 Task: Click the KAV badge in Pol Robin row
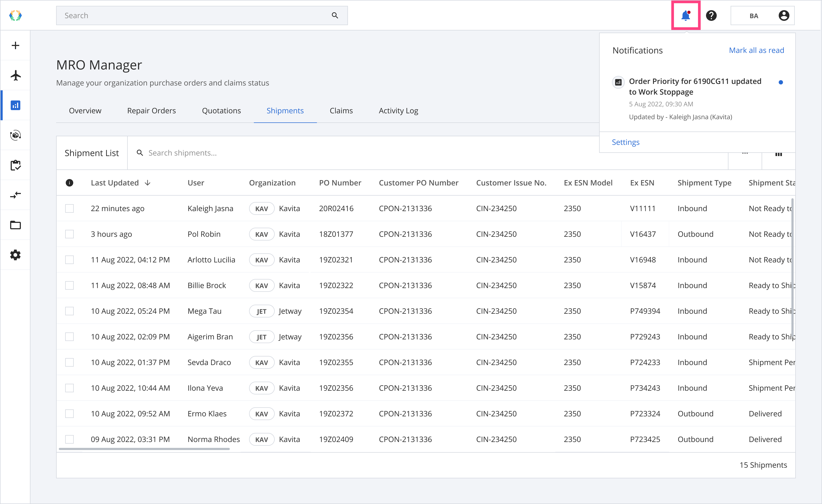[262, 234]
